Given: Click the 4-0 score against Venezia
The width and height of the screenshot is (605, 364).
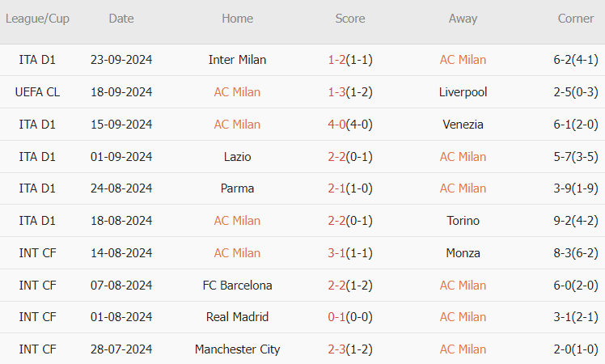Looking at the screenshot, I should pyautogui.click(x=336, y=125).
